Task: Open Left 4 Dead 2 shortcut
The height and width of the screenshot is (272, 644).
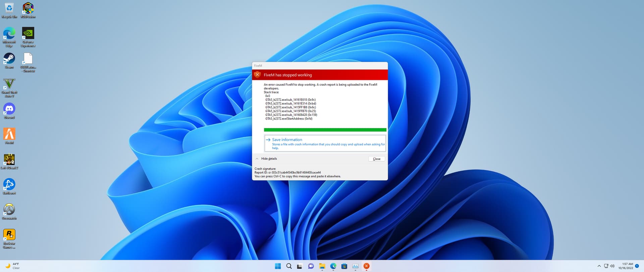Action: tap(9, 160)
